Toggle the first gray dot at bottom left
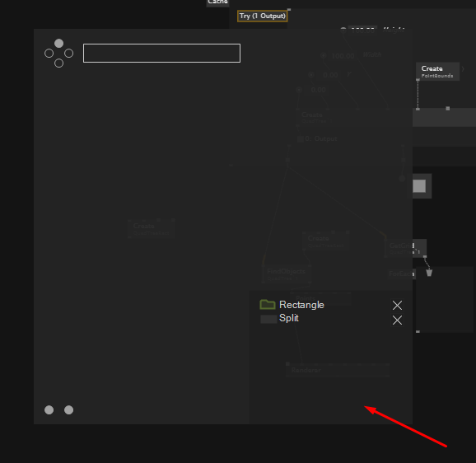The image size is (476, 463). pyautogui.click(x=49, y=410)
